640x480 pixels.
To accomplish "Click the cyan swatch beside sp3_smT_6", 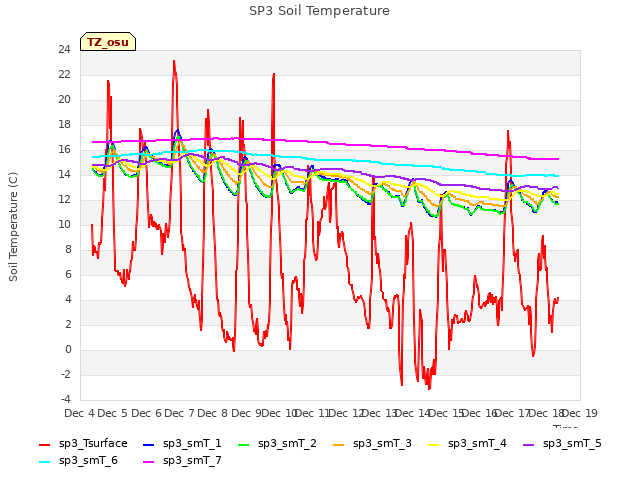I will tap(44, 462).
